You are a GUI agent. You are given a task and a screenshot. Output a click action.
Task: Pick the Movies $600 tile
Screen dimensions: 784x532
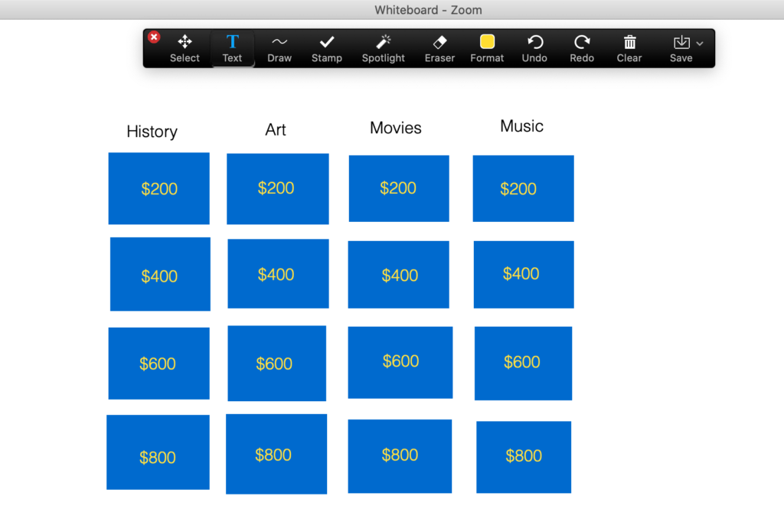400,362
